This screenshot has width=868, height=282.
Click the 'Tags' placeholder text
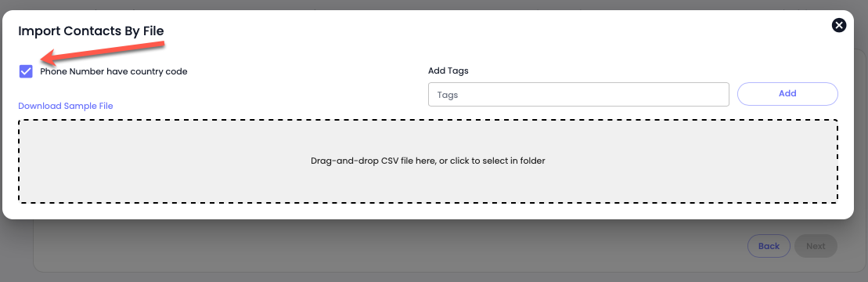(x=447, y=96)
